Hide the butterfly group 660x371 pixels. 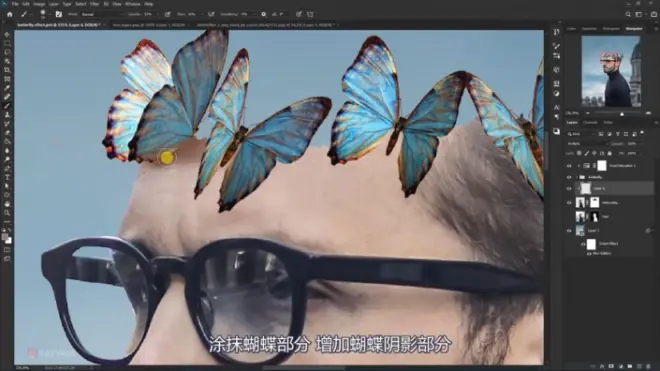click(x=569, y=177)
